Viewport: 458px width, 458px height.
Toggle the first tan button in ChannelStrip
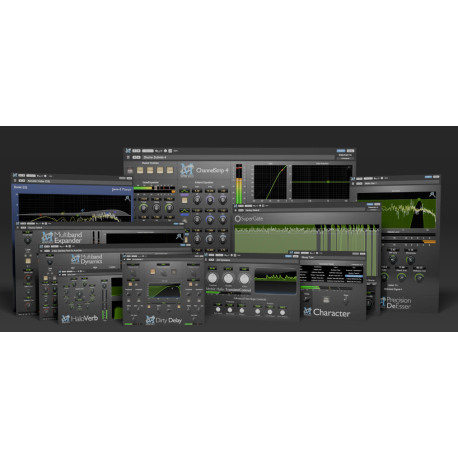pyautogui.click(x=140, y=170)
